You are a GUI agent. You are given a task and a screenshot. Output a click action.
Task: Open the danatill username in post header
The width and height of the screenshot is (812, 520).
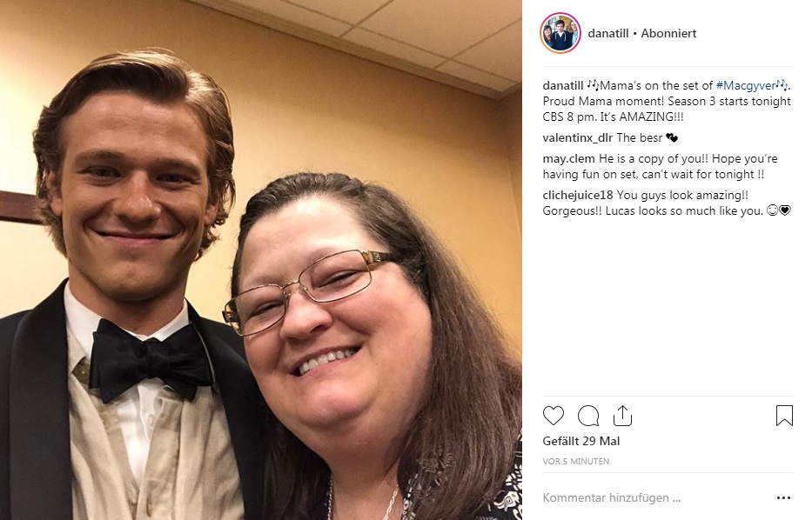(608, 33)
